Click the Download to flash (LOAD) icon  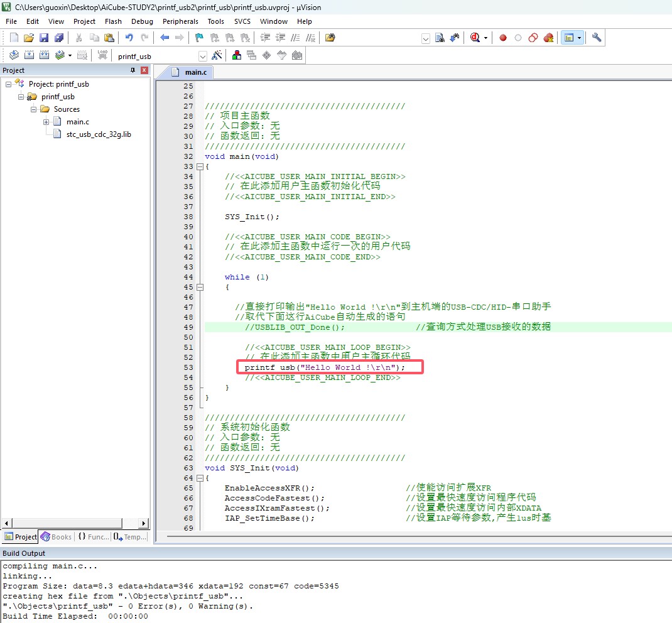pyautogui.click(x=102, y=55)
